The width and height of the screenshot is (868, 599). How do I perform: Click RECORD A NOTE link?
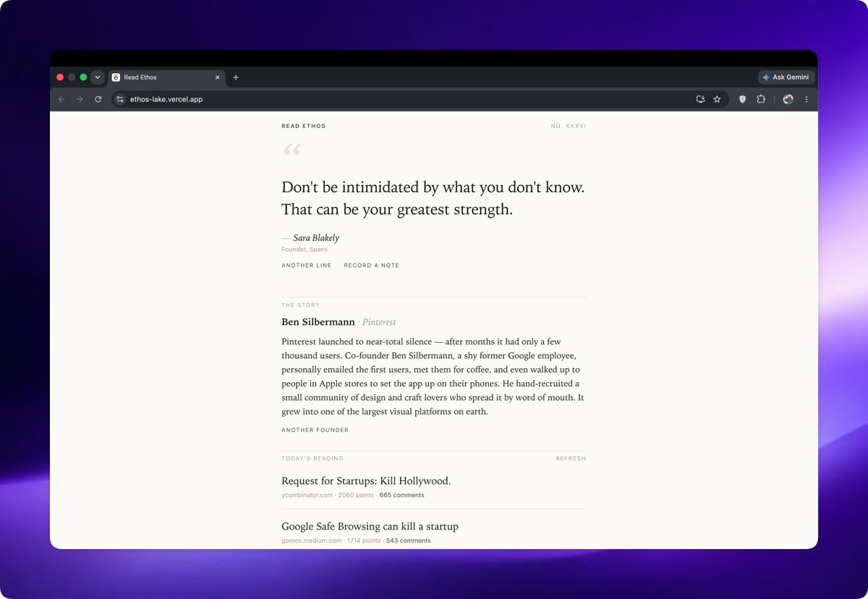371,265
